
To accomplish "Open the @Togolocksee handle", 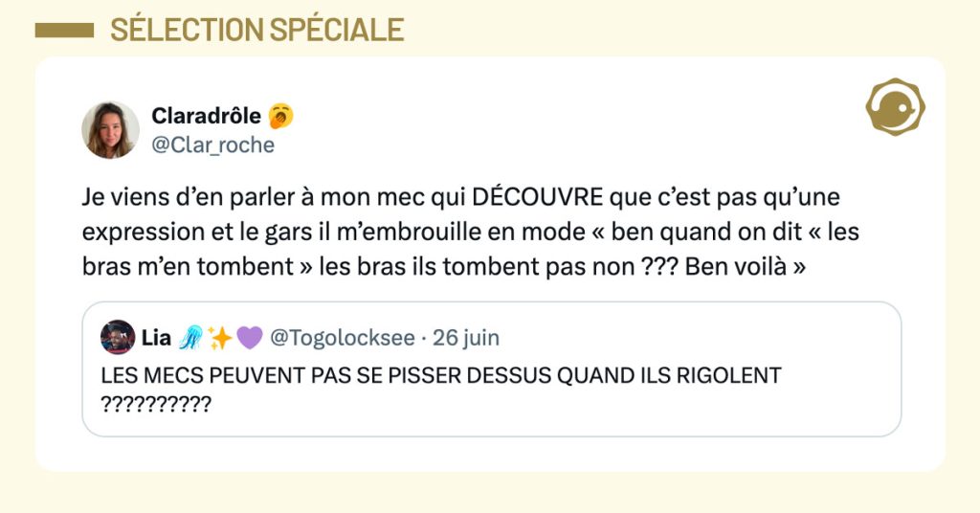I will 343,338.
